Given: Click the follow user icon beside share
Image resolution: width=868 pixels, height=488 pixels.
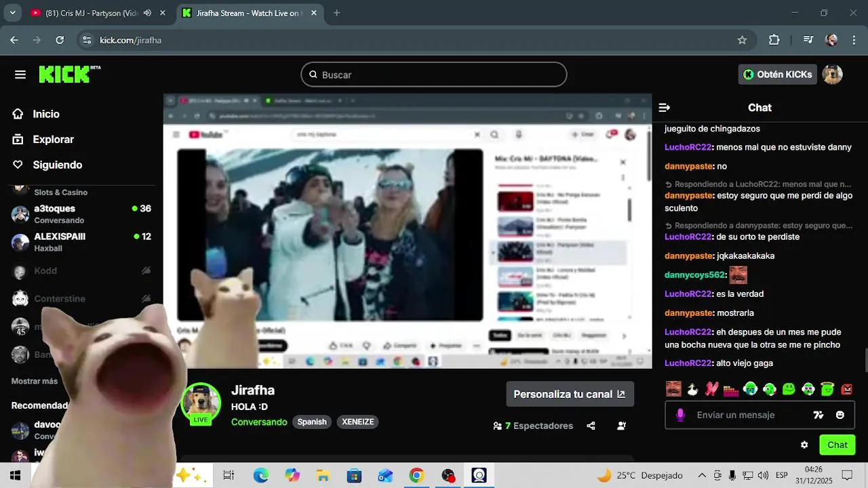Looking at the screenshot, I should tap(622, 426).
